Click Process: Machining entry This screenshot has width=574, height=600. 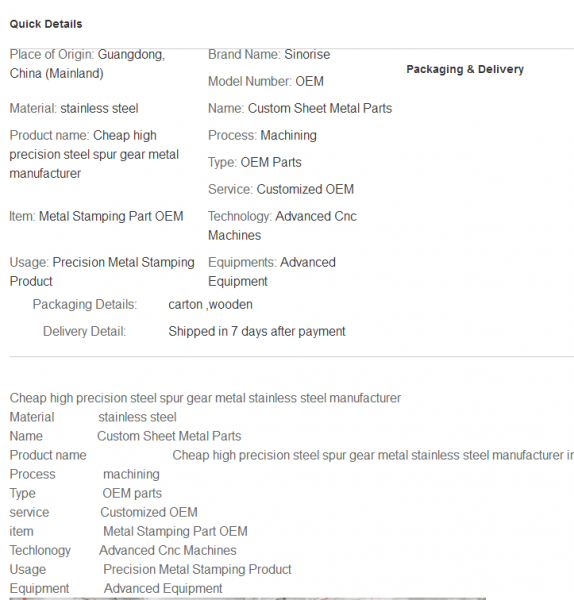tap(262, 135)
